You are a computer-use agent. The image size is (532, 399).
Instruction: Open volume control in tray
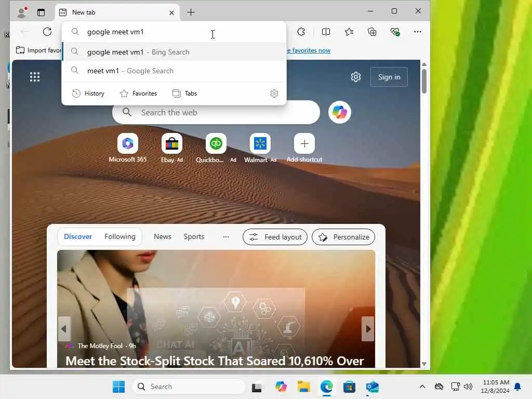(x=468, y=387)
